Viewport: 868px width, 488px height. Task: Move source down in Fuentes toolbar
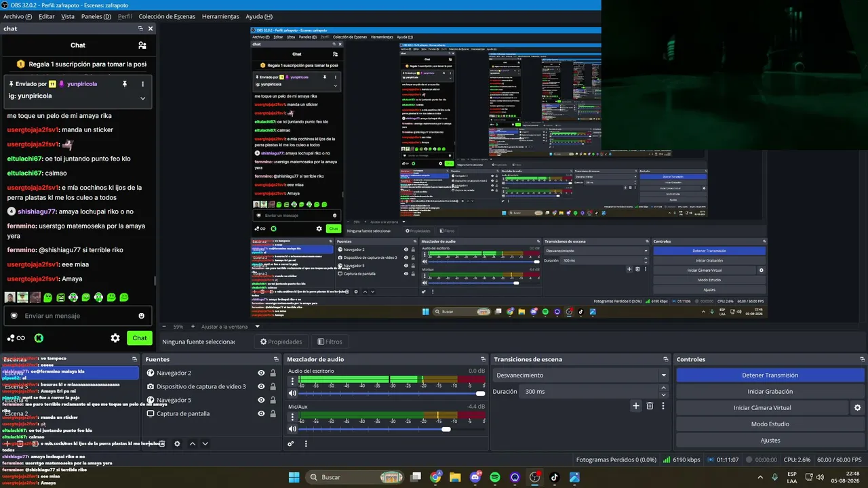(205, 444)
